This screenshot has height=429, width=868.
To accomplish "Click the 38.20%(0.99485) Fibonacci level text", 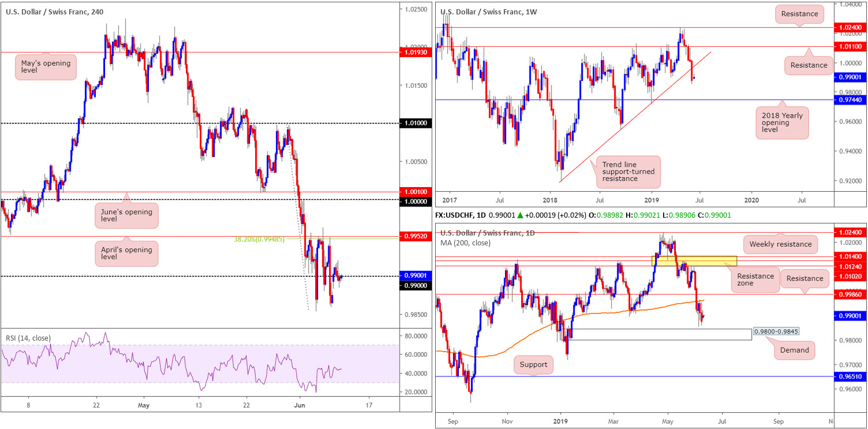I will [x=257, y=240].
